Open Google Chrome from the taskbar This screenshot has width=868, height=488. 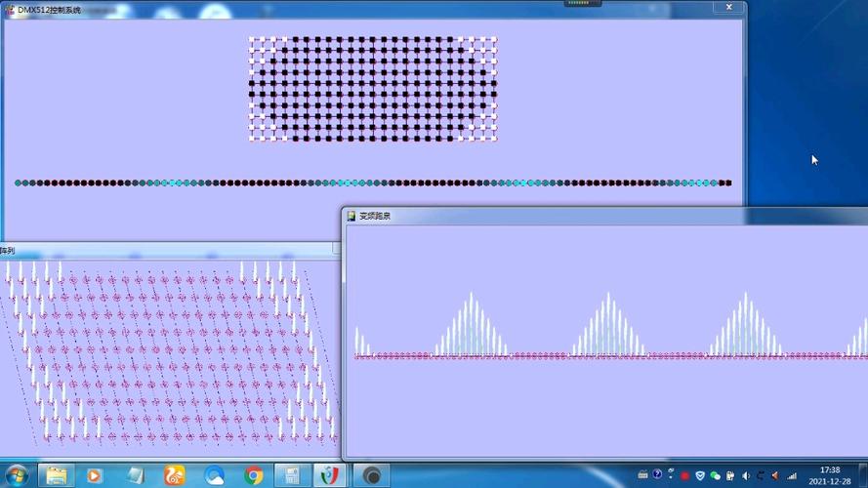point(254,475)
